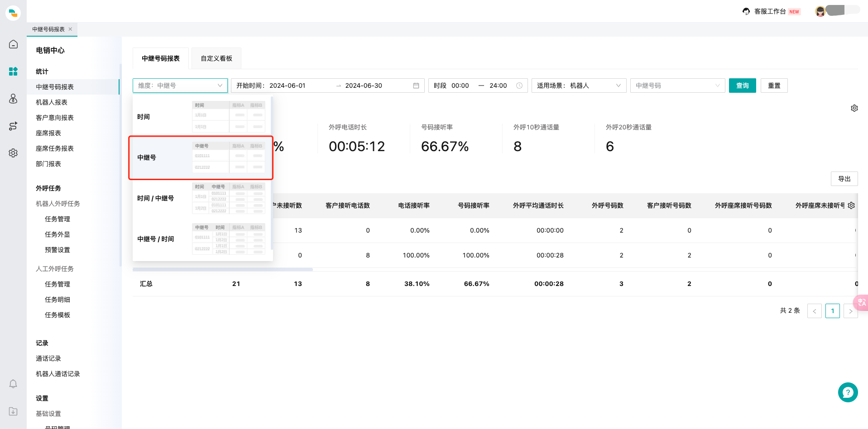Open the 适用场景 scenario dropdown
This screenshot has width=868, height=429.
(x=579, y=86)
